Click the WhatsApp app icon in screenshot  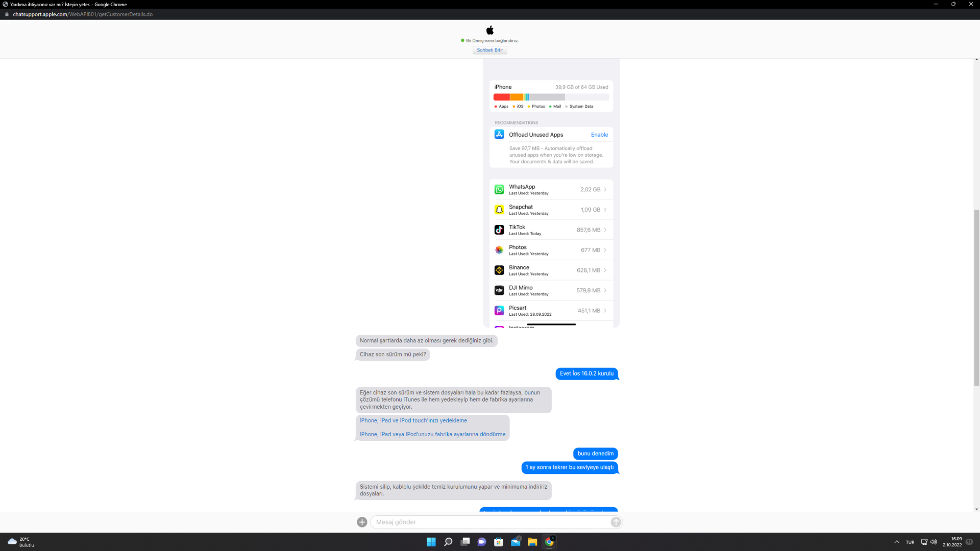[499, 189]
